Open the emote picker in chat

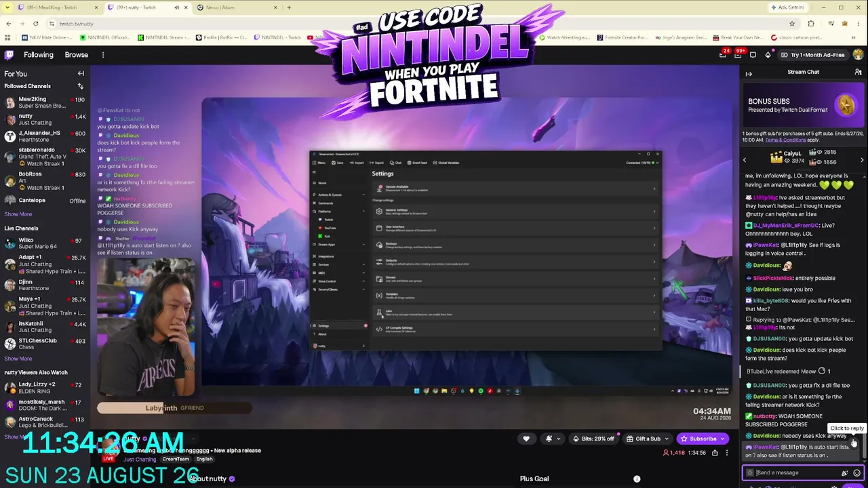click(857, 472)
